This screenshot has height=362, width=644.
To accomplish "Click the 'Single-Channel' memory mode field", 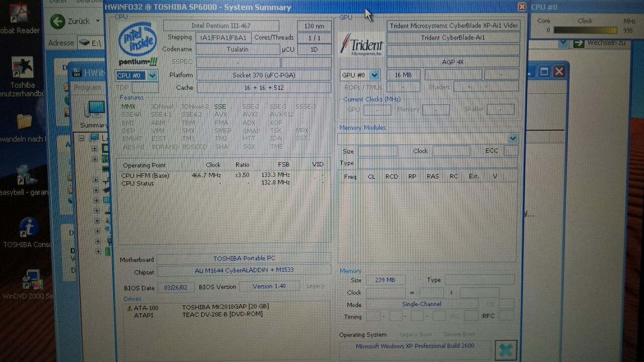I will (x=422, y=304).
